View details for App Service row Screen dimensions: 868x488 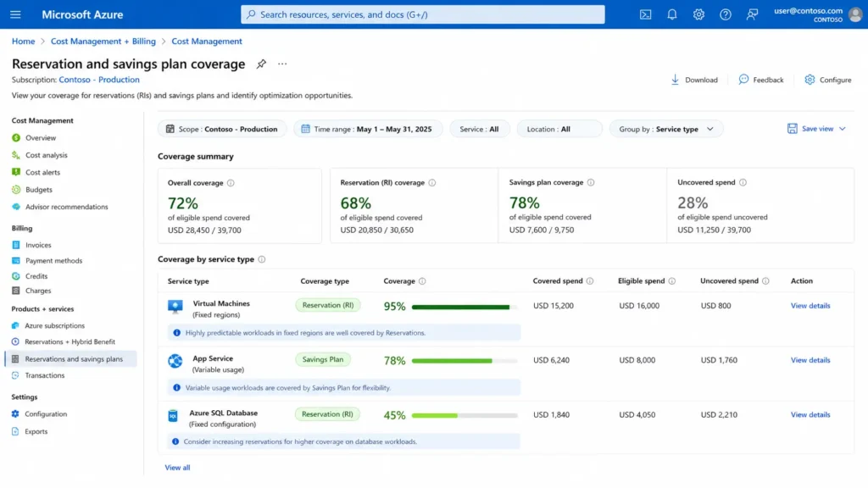coord(810,360)
